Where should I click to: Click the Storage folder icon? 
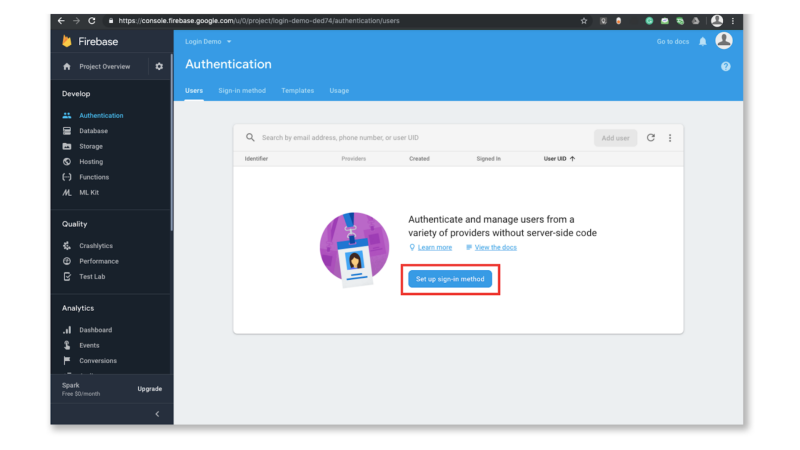(x=67, y=146)
